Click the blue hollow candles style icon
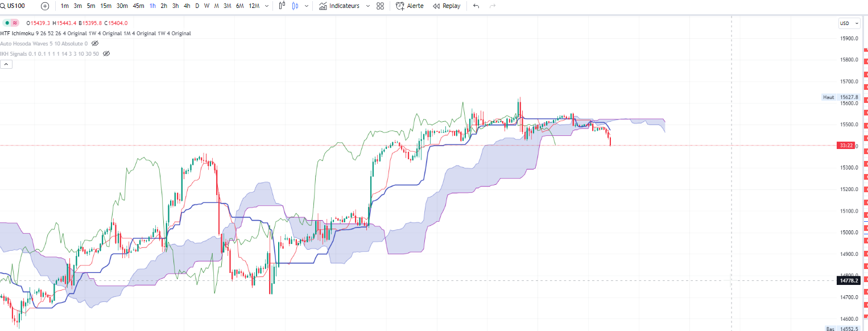The image size is (868, 331). [295, 6]
